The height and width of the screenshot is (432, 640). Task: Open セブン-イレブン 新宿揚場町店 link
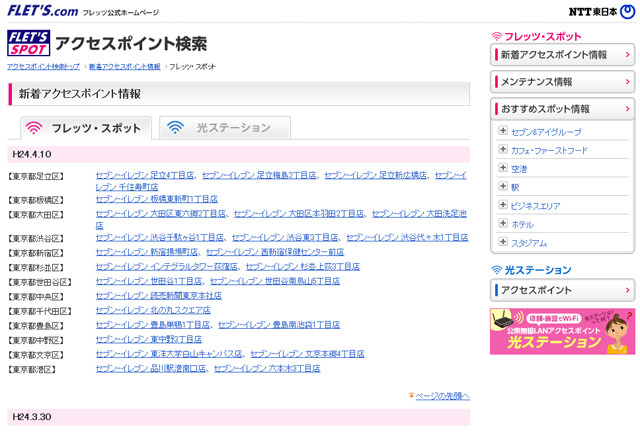[x=147, y=252]
